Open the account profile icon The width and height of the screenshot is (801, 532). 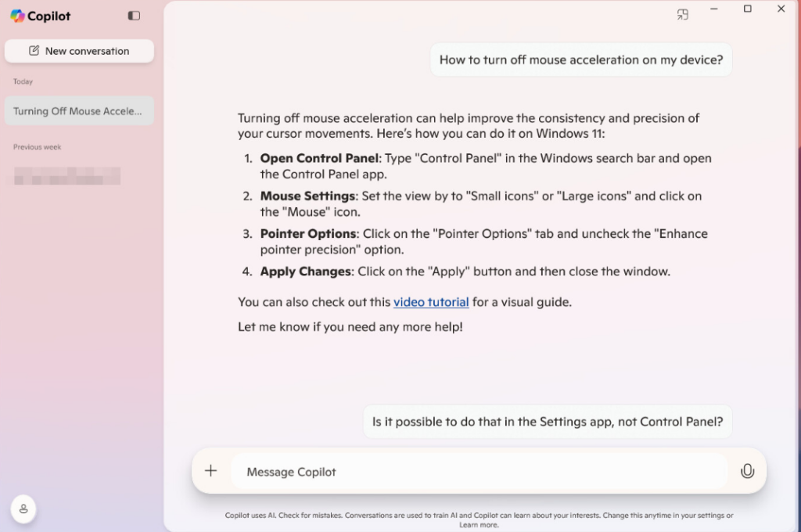click(23, 509)
